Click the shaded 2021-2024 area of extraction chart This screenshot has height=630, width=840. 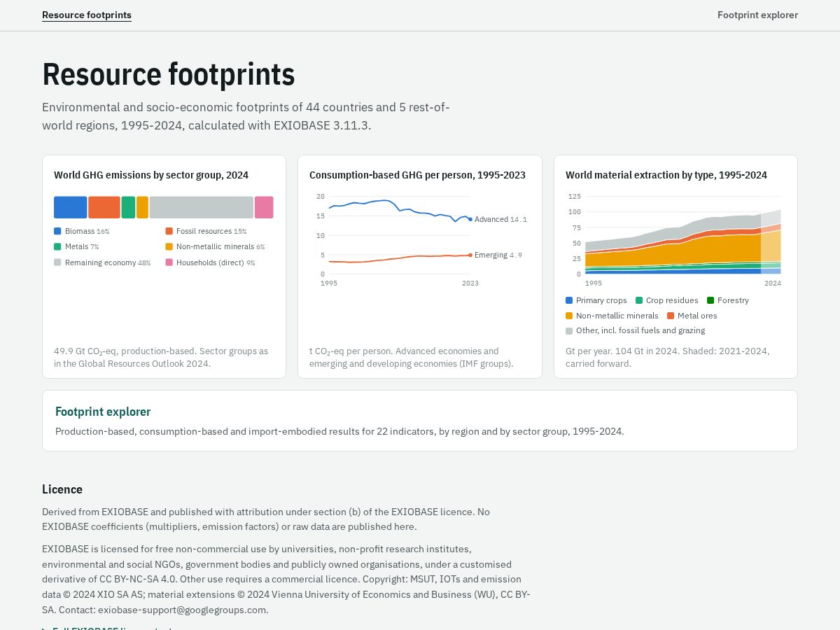(x=771, y=242)
